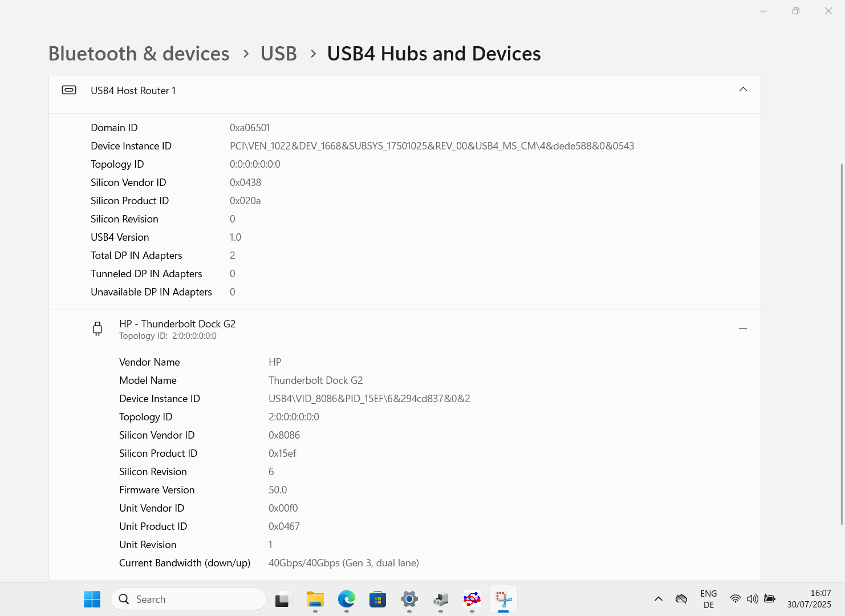Image resolution: width=845 pixels, height=616 pixels.
Task: Click Tunneled DP IN Adapters label
Action: click(x=146, y=274)
